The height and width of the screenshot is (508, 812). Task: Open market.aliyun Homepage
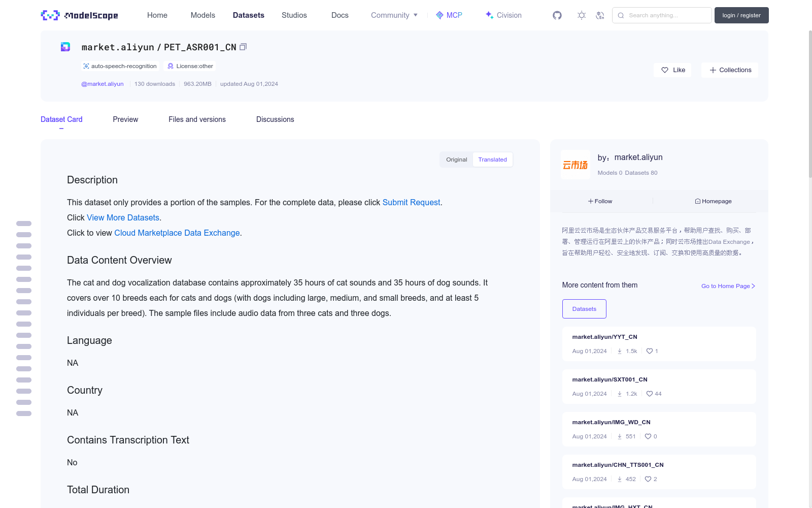click(x=713, y=201)
